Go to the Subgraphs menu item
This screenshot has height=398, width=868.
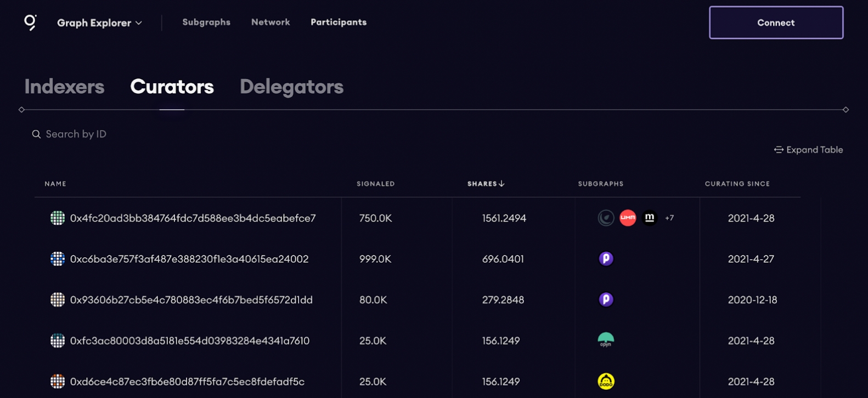click(x=206, y=22)
